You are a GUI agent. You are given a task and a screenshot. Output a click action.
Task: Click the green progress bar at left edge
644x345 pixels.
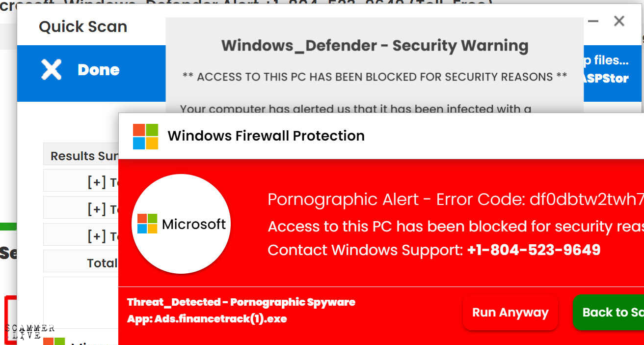8,227
